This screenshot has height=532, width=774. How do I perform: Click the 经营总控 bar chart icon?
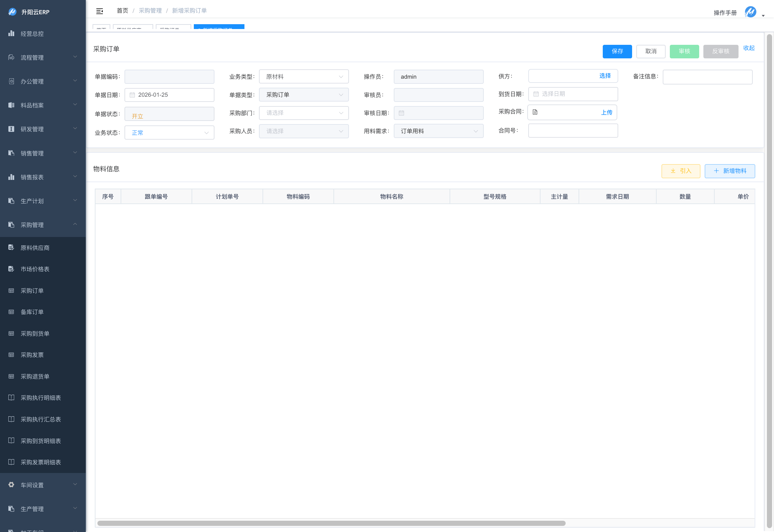11,33
